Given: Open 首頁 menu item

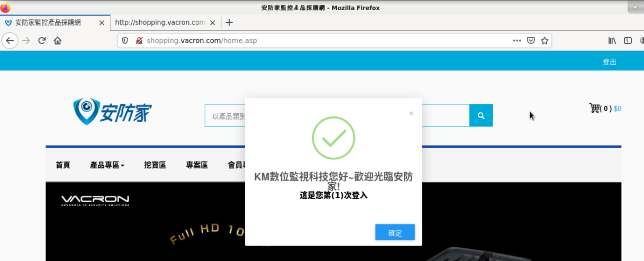Looking at the screenshot, I should click(63, 165).
